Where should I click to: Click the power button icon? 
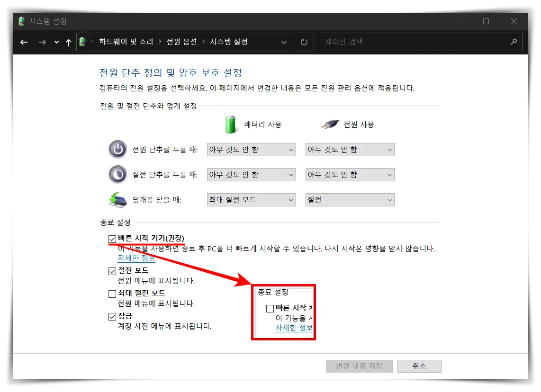click(x=117, y=149)
